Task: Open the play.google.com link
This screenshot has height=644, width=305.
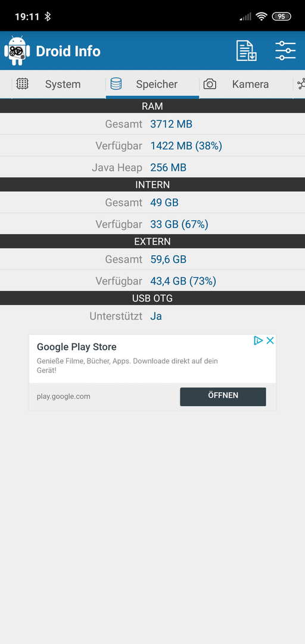Action: (64, 397)
